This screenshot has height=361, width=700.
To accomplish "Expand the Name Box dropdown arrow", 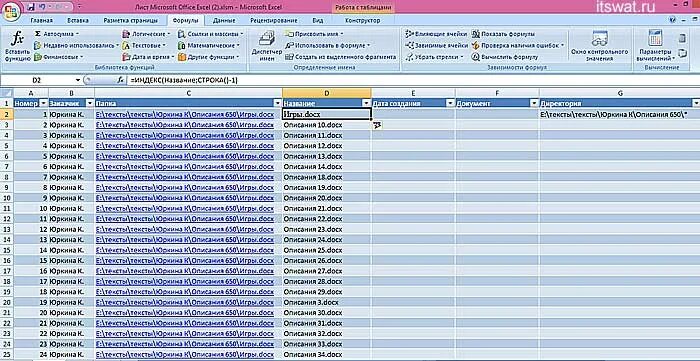I will tap(78, 80).
